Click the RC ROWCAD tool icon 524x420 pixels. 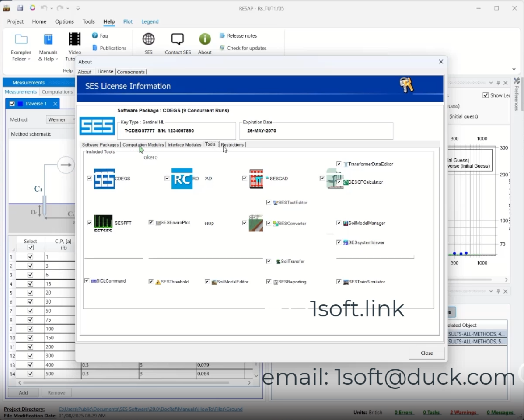pos(182,178)
